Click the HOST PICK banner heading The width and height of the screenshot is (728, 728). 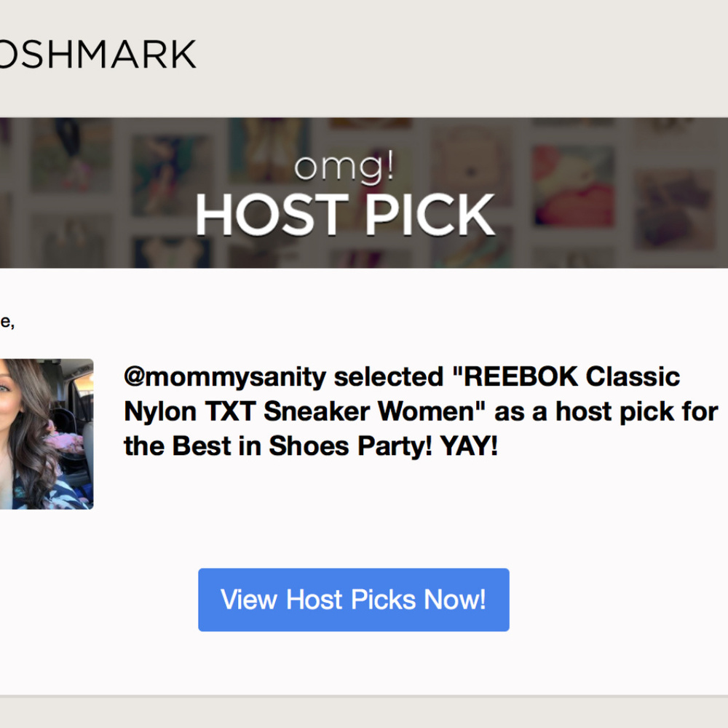(345, 215)
